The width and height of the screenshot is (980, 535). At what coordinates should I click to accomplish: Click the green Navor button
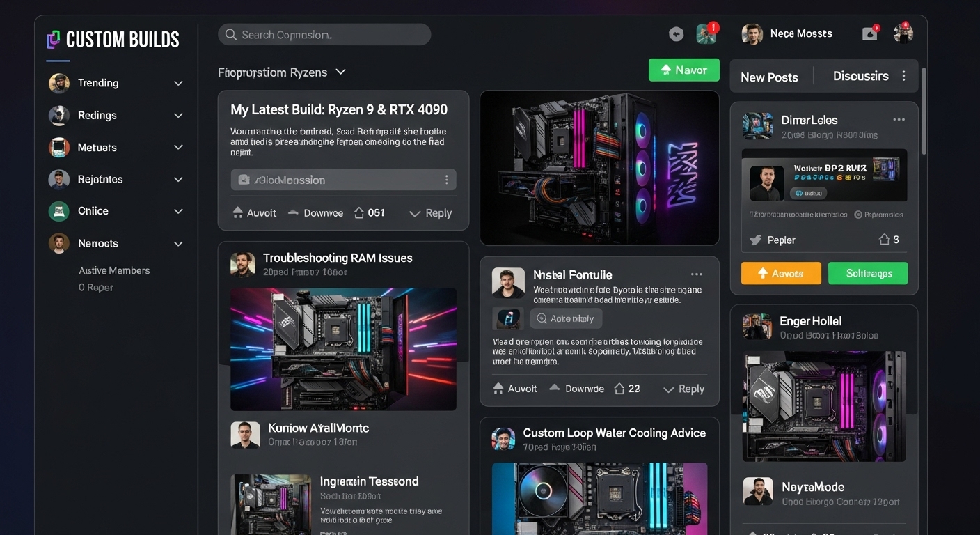click(683, 70)
